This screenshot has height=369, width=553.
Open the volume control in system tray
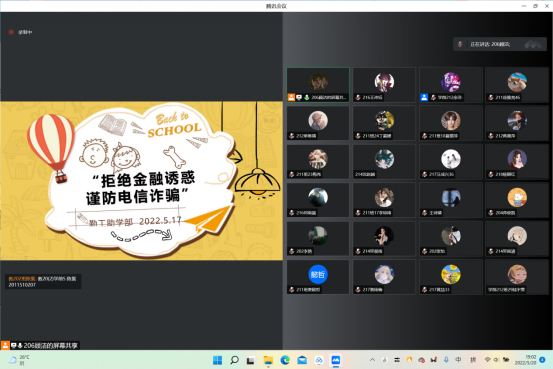[496, 359]
